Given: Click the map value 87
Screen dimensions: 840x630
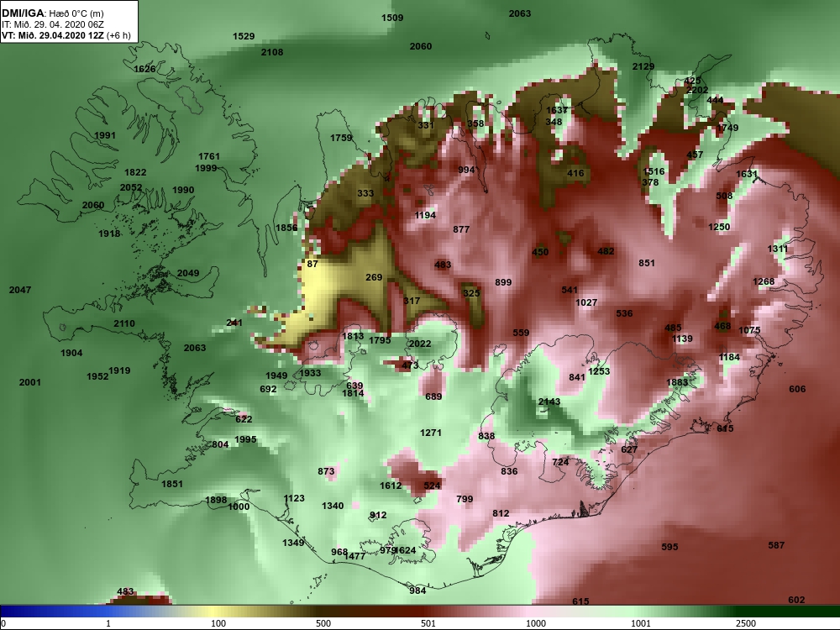Looking at the screenshot, I should click(x=312, y=264).
